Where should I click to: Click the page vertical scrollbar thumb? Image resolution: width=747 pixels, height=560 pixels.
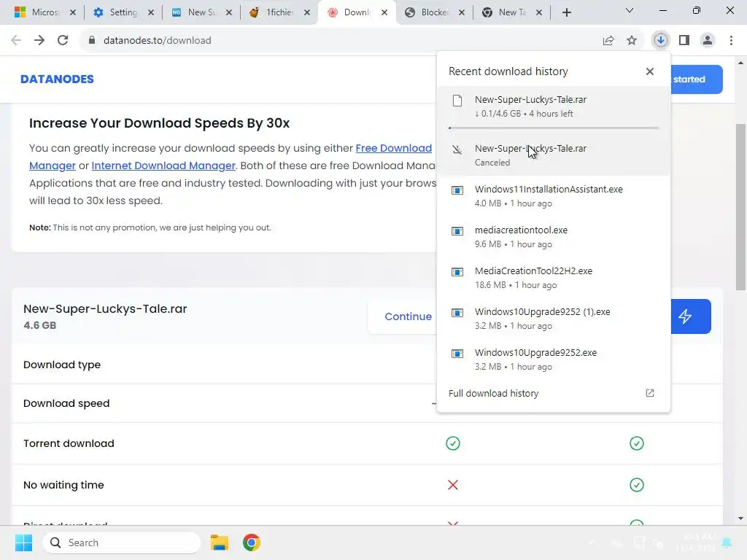(741, 206)
